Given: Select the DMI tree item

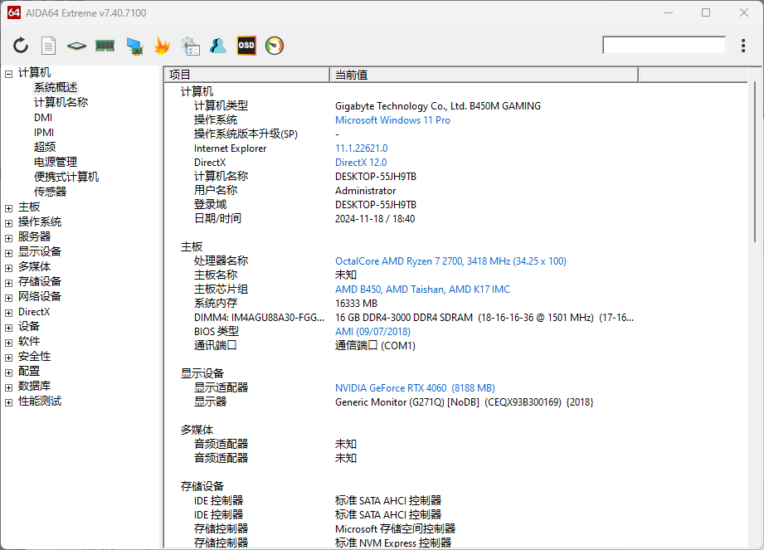Looking at the screenshot, I should [x=43, y=117].
